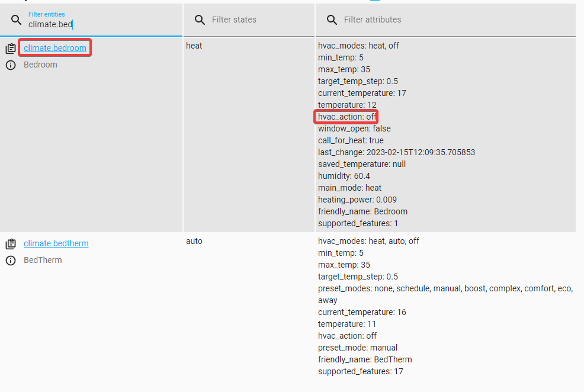Click the search icon beside Filter attributes
This screenshot has height=392, width=584.
[332, 20]
